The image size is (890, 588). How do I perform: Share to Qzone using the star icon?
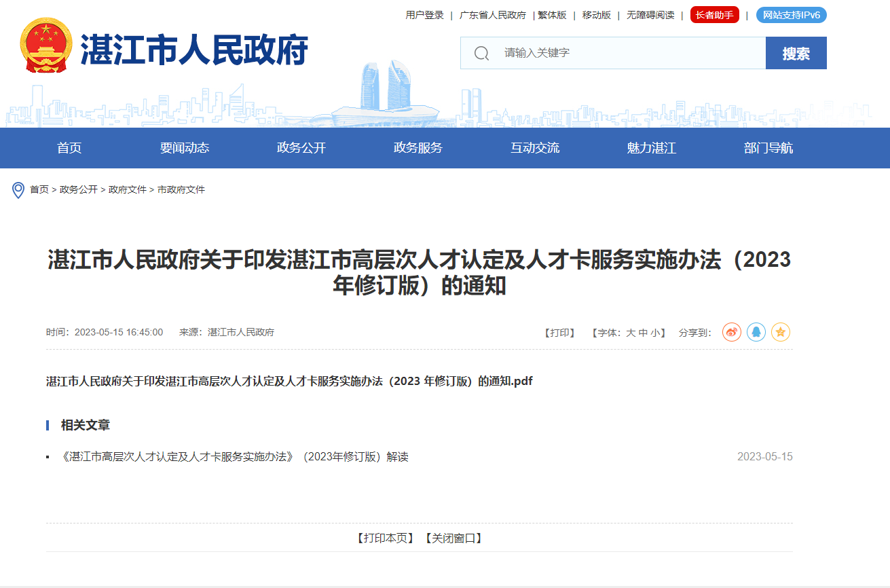tap(781, 332)
